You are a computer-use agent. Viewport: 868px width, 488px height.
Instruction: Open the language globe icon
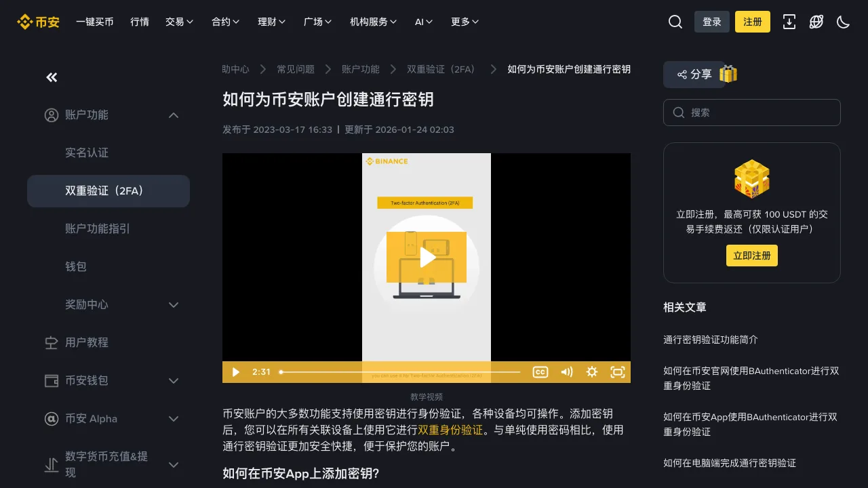[816, 22]
